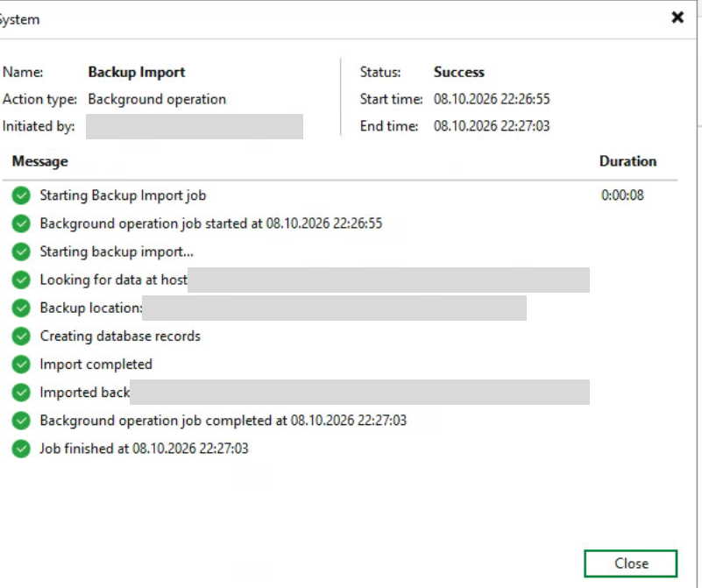702x588 pixels.
Task: Click the 'Background operation' action type value
Action: pyautogui.click(x=157, y=99)
